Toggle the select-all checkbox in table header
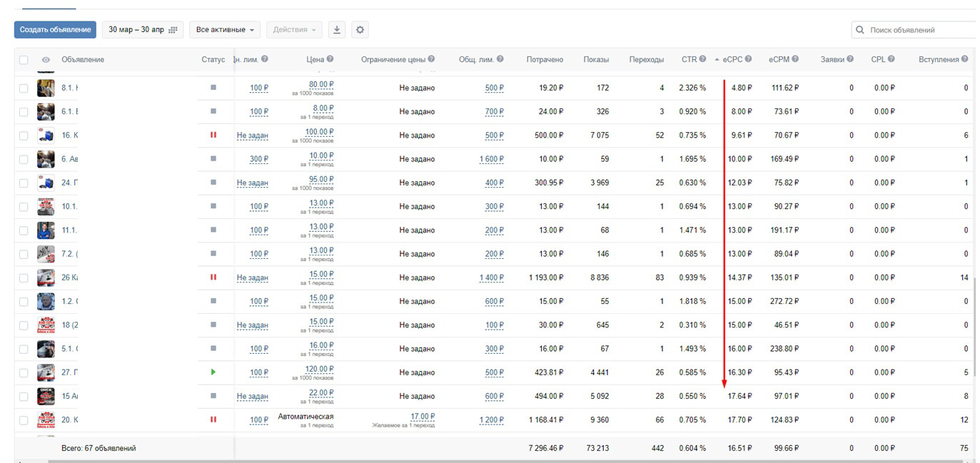This screenshot has height=463, width=980. 24,60
